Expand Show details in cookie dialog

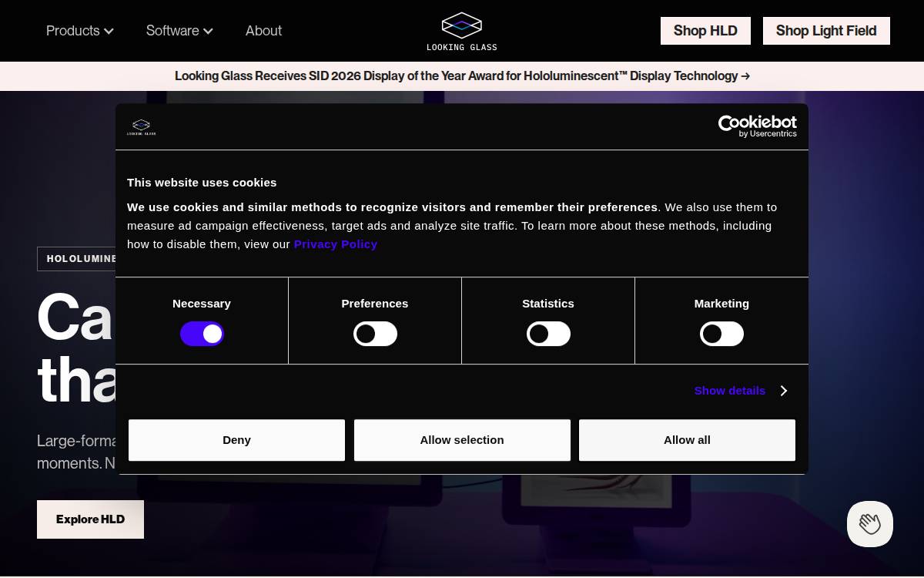(x=741, y=391)
